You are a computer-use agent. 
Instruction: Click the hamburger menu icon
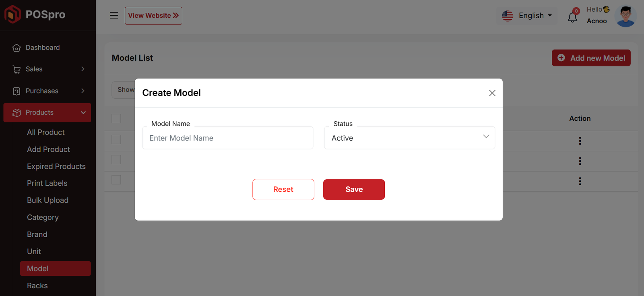(114, 15)
